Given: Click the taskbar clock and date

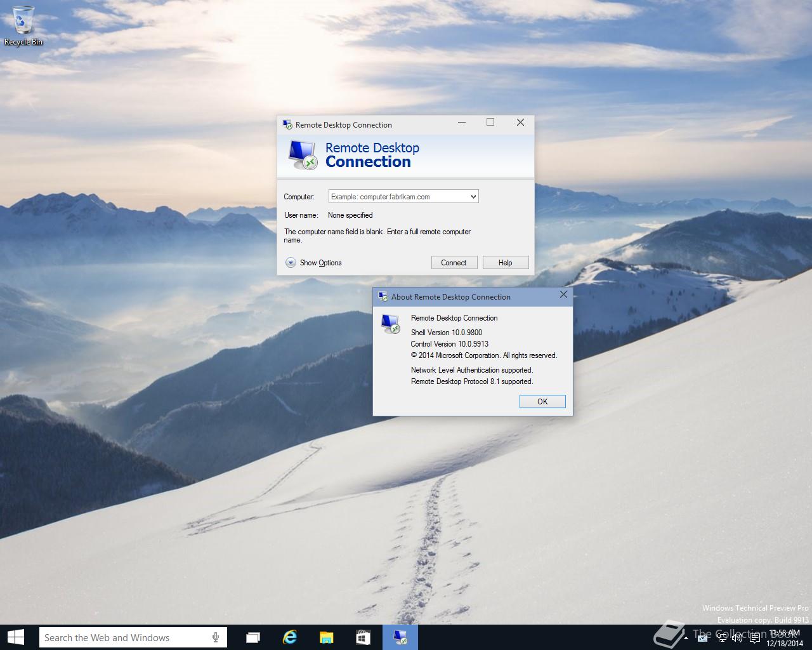Looking at the screenshot, I should (x=785, y=638).
